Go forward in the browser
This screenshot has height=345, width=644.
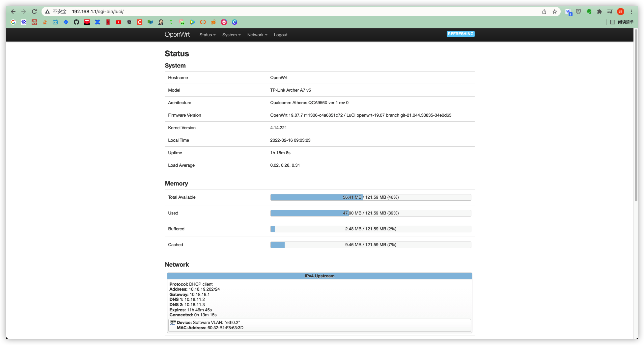point(24,12)
